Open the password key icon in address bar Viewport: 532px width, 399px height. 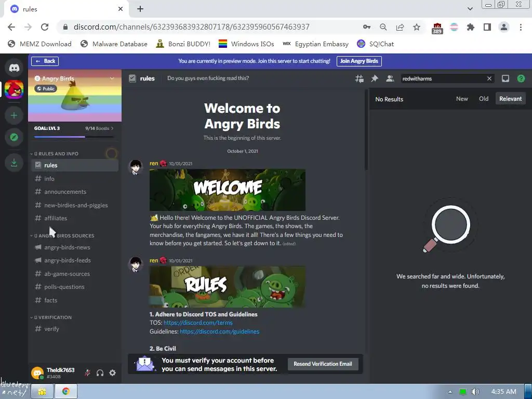point(366,27)
